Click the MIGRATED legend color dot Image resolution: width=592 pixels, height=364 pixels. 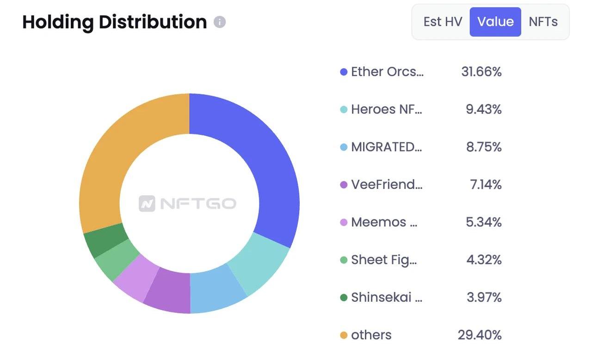click(344, 147)
